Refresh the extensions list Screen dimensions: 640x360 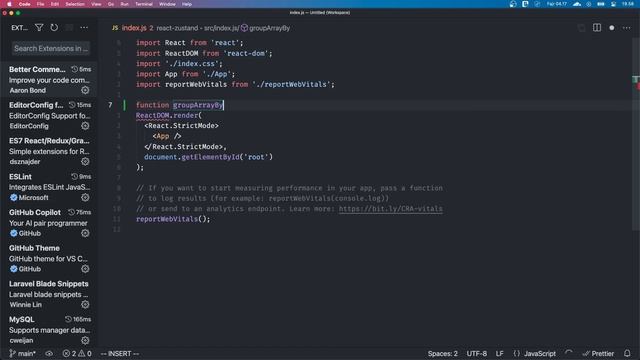[x=54, y=28]
